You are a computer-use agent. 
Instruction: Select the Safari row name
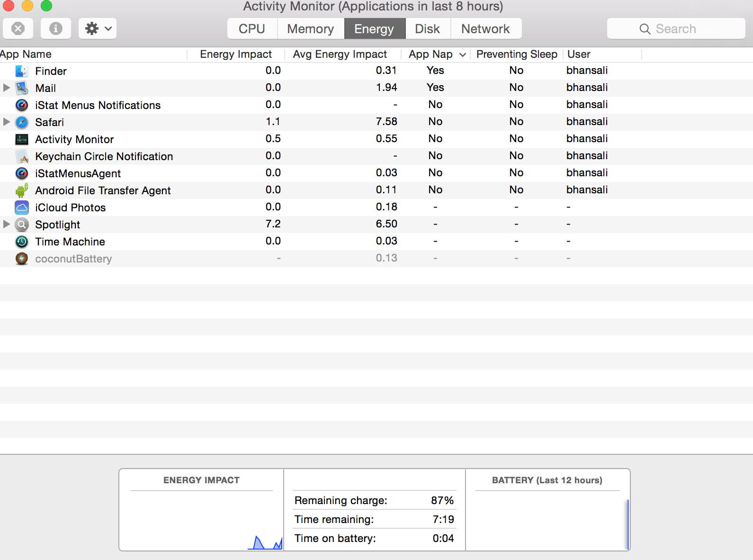click(50, 122)
